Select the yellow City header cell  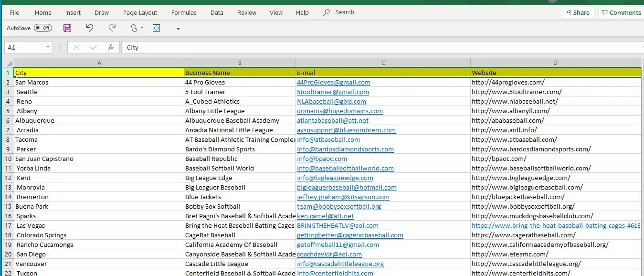(x=99, y=73)
